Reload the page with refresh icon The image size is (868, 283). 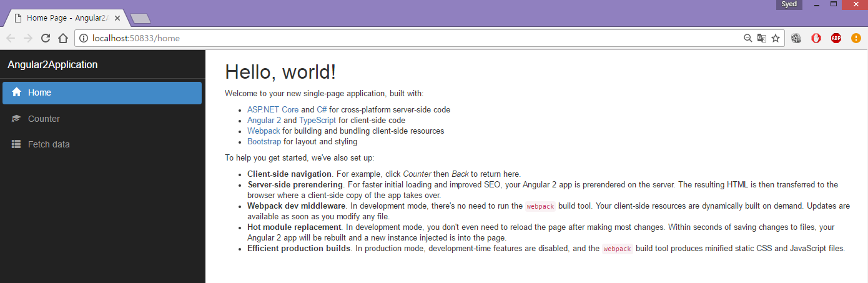(45, 38)
